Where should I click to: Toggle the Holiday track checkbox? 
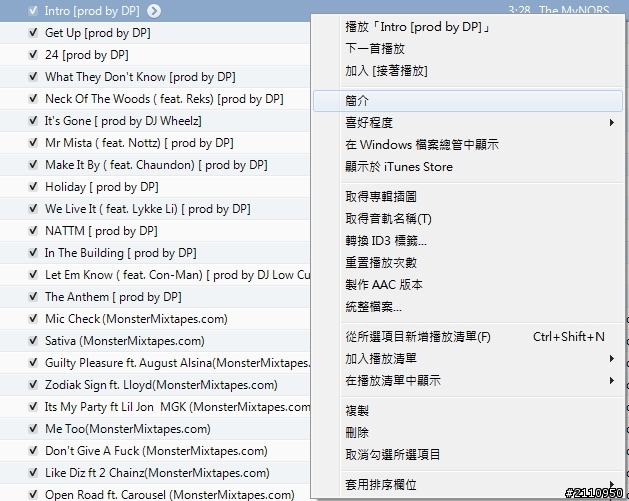click(x=33, y=187)
